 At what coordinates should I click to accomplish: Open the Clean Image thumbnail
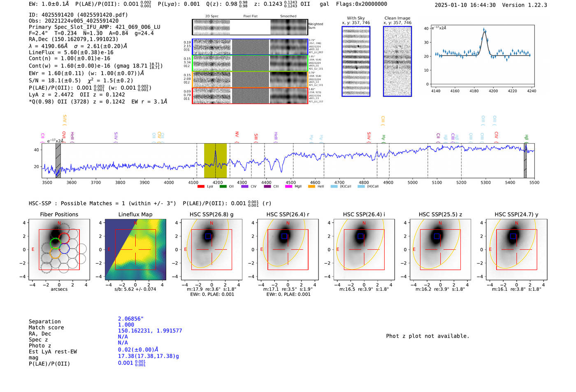click(x=397, y=61)
